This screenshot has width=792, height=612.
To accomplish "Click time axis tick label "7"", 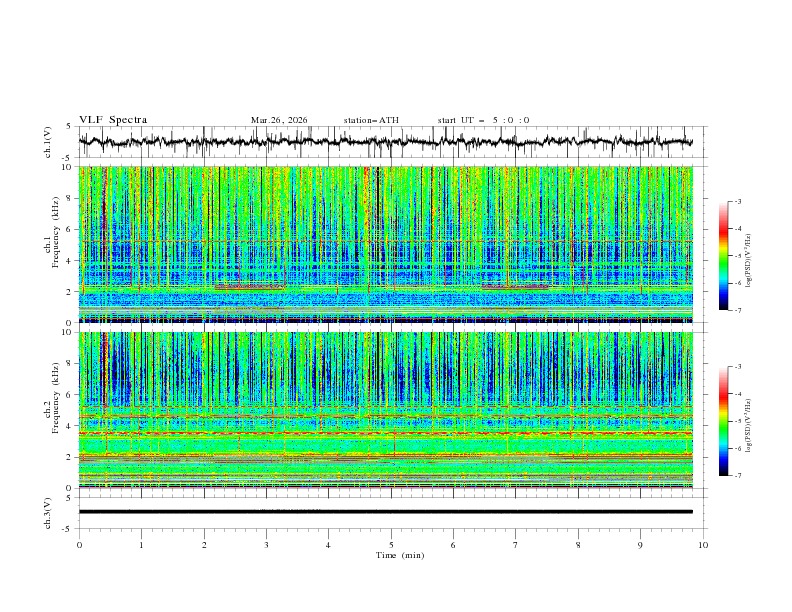I will pyautogui.click(x=516, y=545).
